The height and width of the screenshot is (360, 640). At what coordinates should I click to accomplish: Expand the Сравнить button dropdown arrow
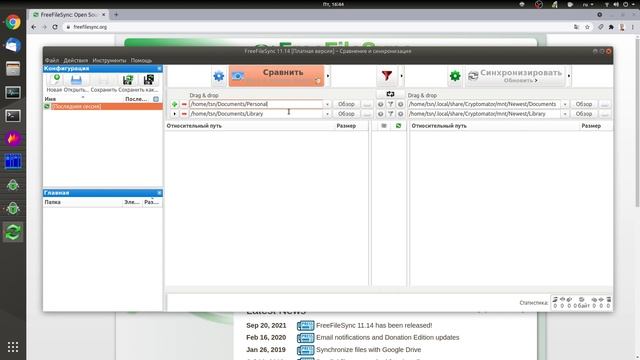tap(328, 76)
